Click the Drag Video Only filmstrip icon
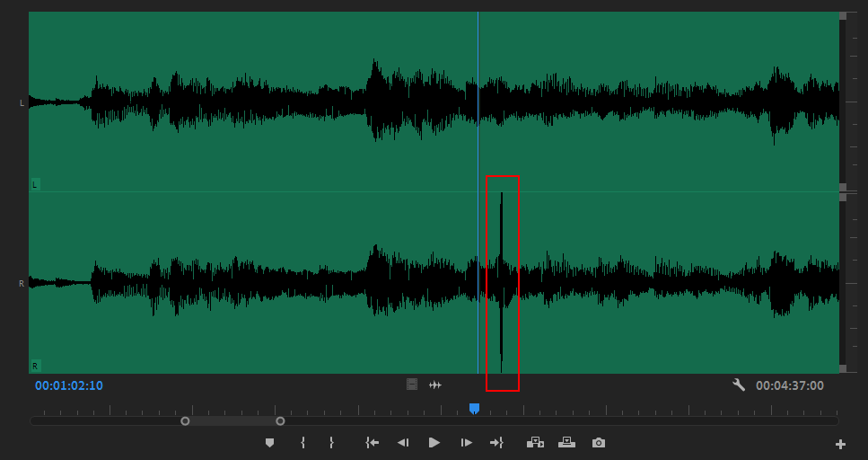This screenshot has width=868, height=460. [412, 385]
